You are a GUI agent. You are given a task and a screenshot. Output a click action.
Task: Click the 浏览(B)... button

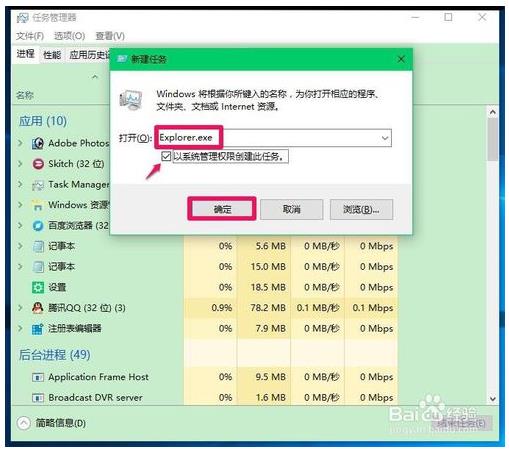point(361,209)
